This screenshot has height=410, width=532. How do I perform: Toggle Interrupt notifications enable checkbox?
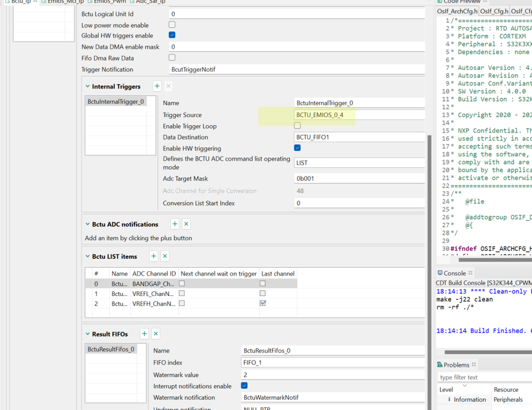[x=244, y=386]
